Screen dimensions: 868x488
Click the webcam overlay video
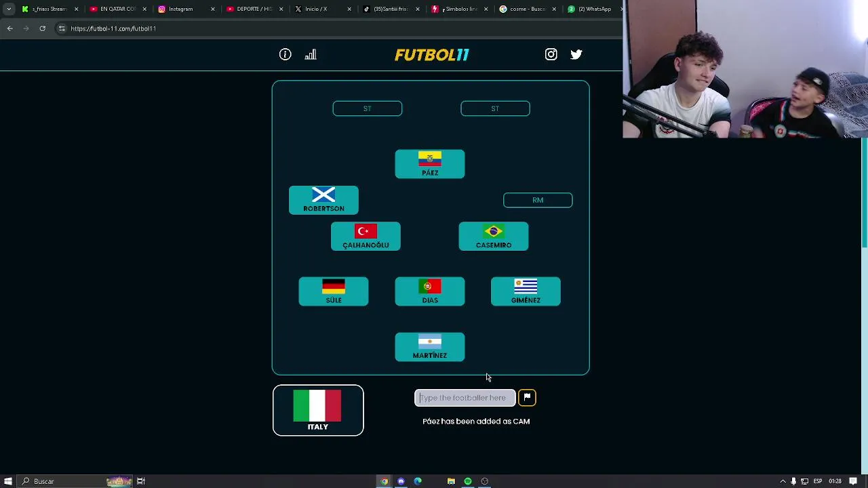tap(745, 69)
